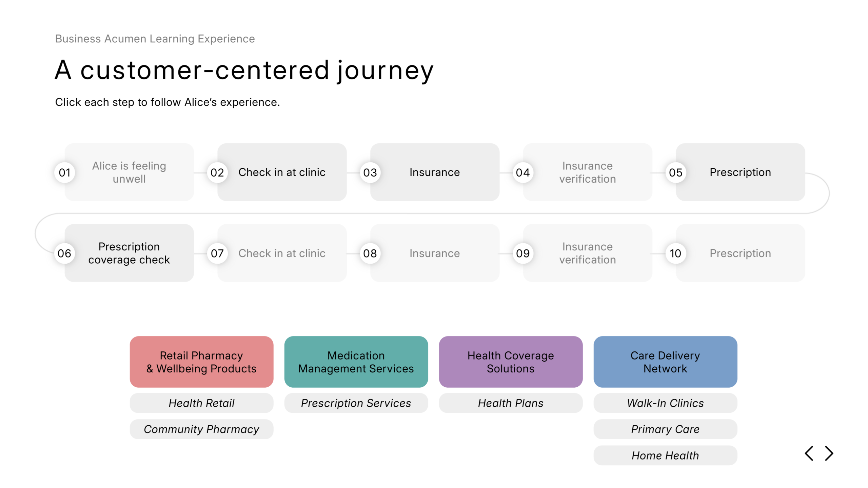Select the teal Medication Management Services tile
The image size is (868, 488).
tap(356, 362)
